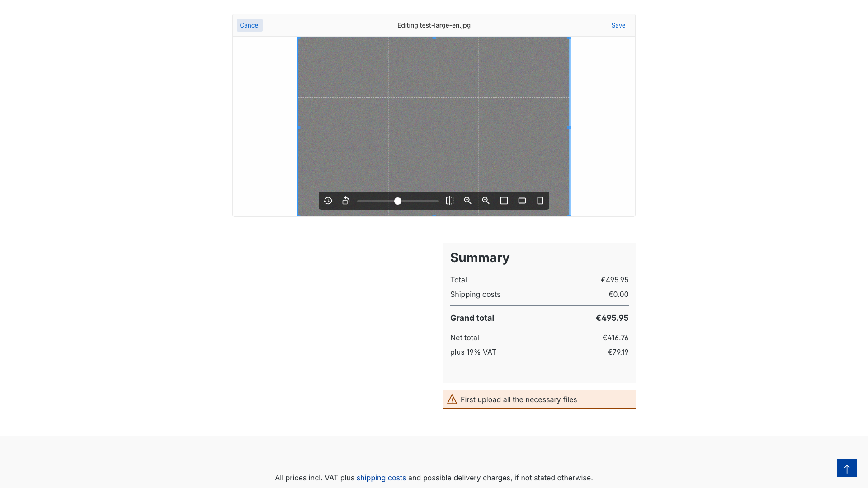Set square crop aspect ratio

tap(504, 201)
